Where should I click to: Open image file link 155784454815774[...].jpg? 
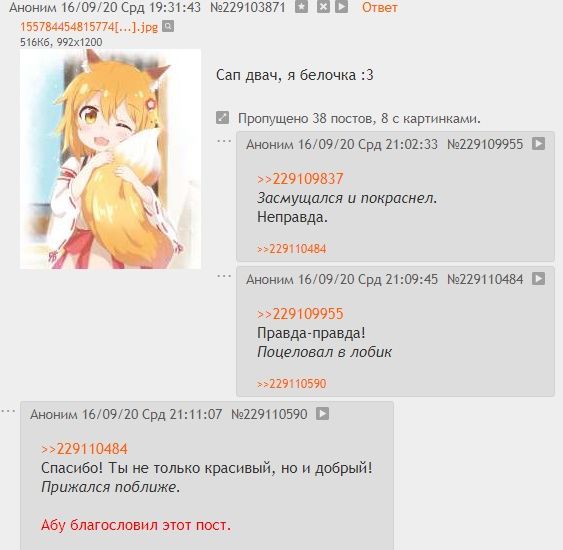(x=89, y=27)
